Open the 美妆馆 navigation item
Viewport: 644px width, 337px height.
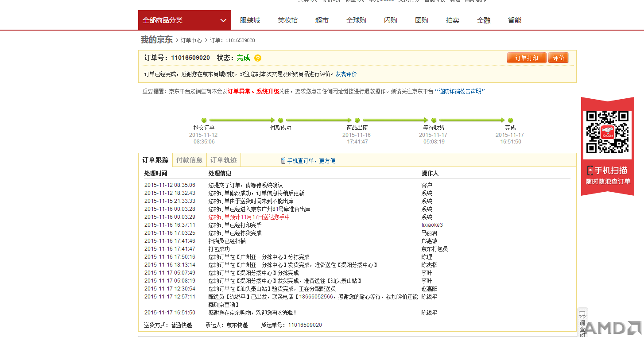pyautogui.click(x=287, y=20)
